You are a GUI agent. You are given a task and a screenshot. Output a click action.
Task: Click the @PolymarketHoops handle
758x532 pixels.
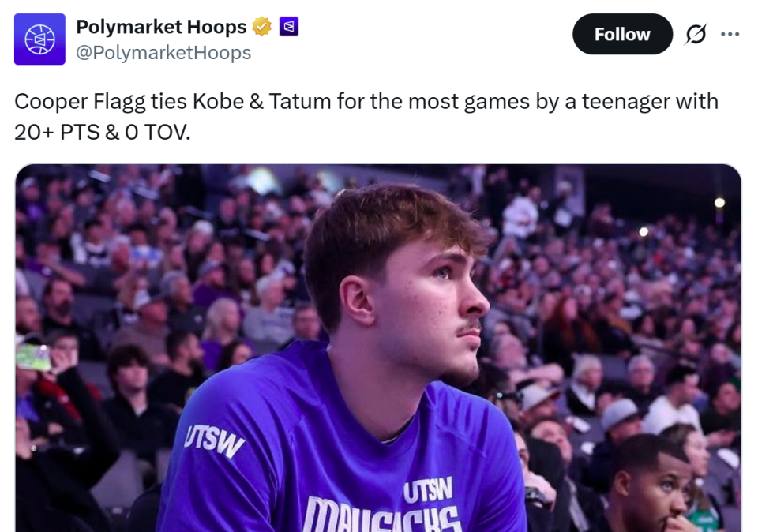coord(163,53)
